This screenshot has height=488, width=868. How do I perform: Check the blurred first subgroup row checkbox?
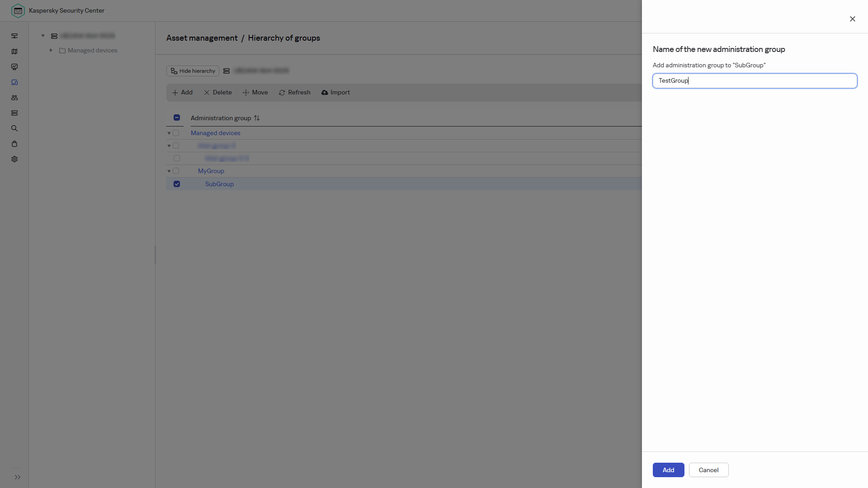(x=176, y=145)
